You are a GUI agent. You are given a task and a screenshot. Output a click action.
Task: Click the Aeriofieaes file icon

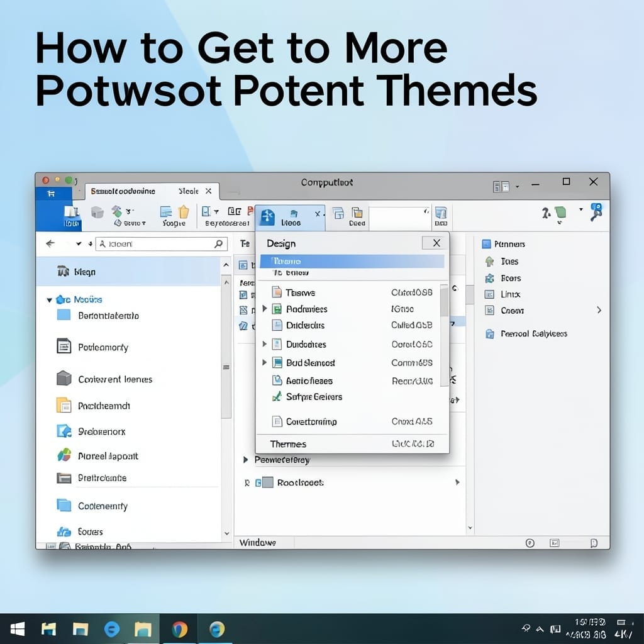pos(277,380)
